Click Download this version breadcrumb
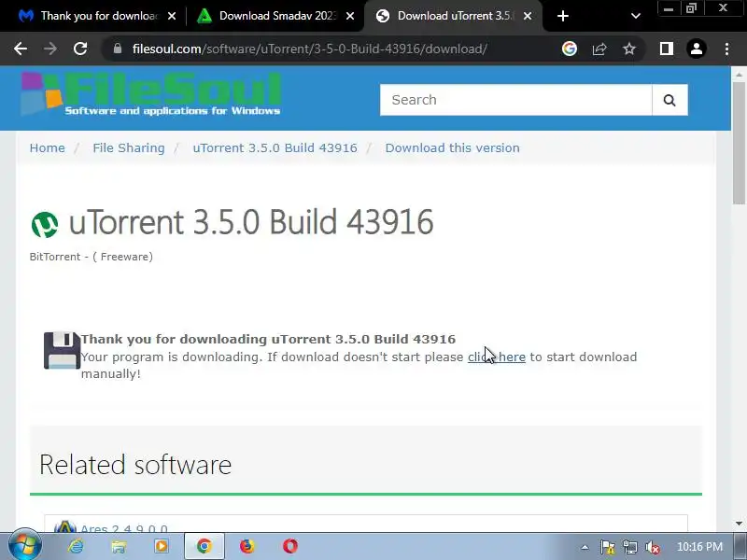 (x=452, y=148)
